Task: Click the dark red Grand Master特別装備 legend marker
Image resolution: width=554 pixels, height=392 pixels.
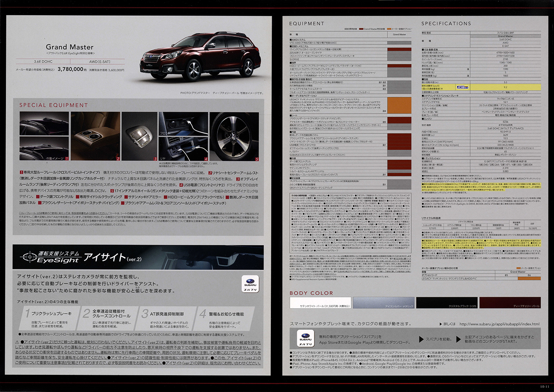Action: [362, 29]
